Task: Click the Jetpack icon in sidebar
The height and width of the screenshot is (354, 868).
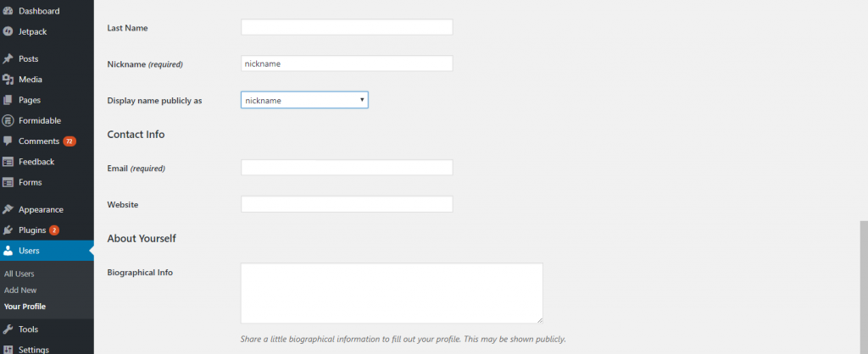Action: click(x=8, y=31)
